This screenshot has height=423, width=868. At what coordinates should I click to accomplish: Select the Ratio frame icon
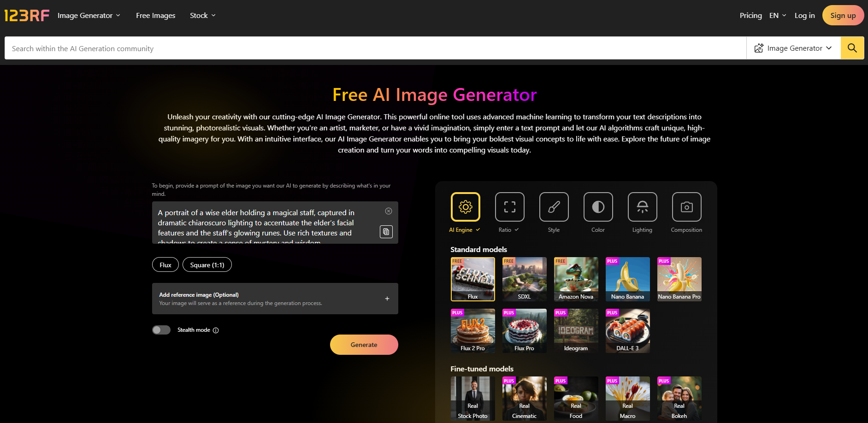(x=509, y=207)
